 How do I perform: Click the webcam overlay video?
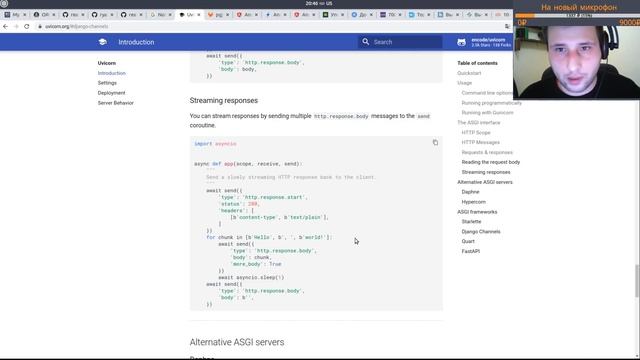pyautogui.click(x=577, y=62)
